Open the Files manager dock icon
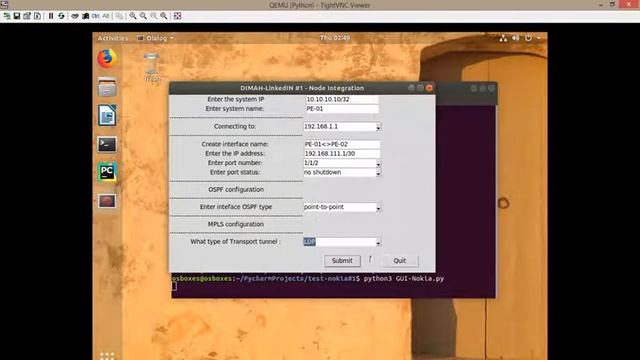This screenshot has width=640, height=360. point(107,87)
